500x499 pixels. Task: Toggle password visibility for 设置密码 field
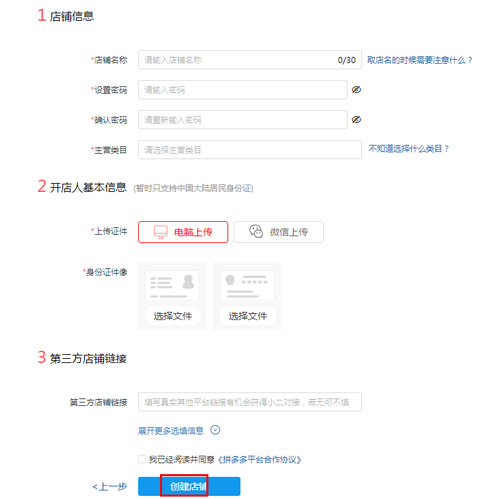(x=356, y=89)
